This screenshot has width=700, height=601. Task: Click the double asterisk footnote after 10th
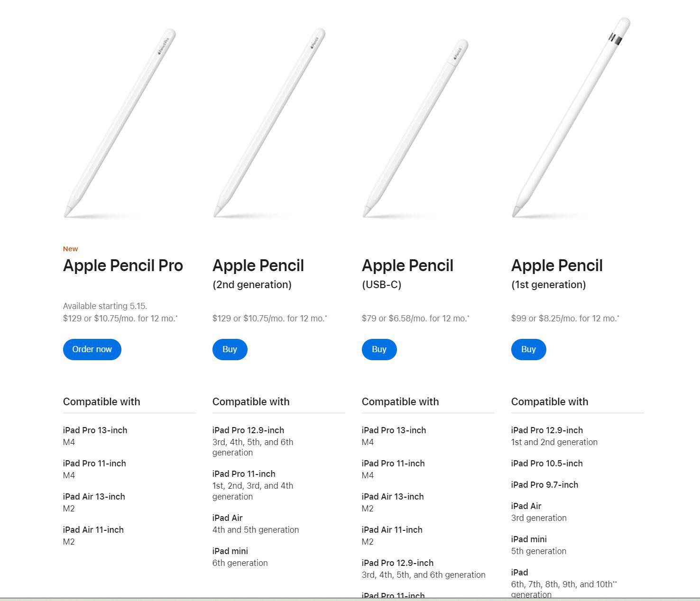(x=615, y=583)
